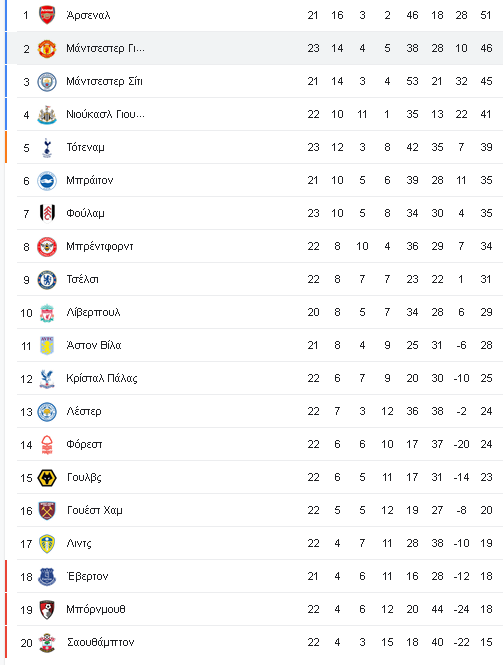
Task: Click the Manchester United crest icon
Action: 47,48
